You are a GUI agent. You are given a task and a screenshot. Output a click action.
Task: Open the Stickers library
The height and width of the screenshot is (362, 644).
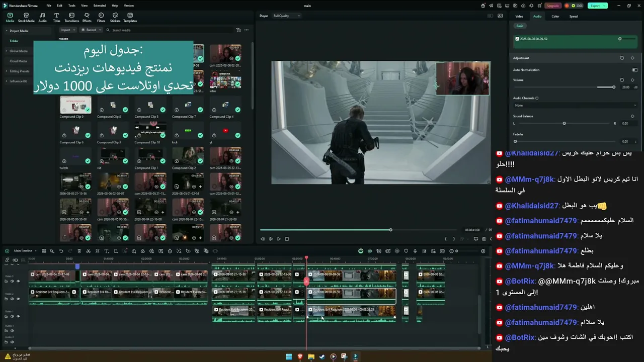point(115,18)
